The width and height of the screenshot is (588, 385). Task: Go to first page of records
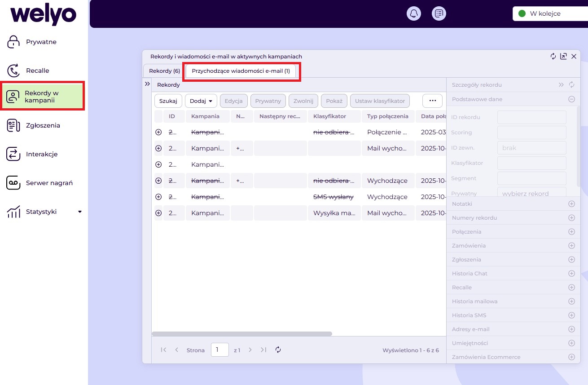point(163,350)
